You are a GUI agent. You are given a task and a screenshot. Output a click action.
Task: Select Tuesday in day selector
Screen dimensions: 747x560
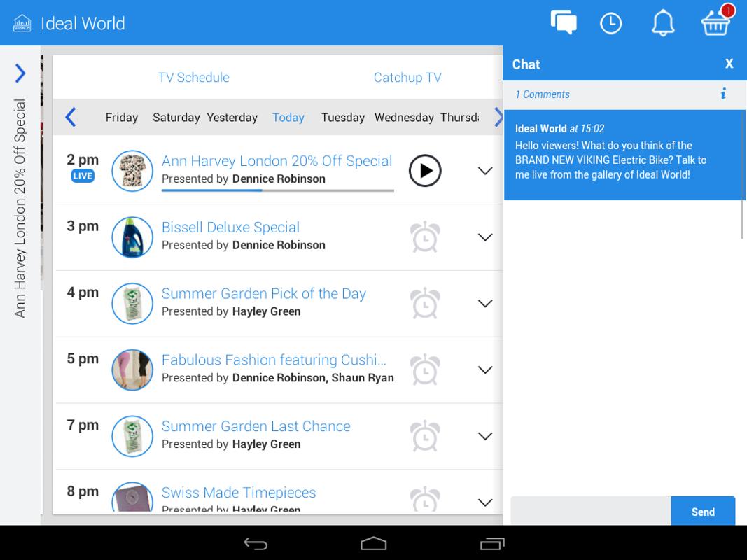[342, 117]
